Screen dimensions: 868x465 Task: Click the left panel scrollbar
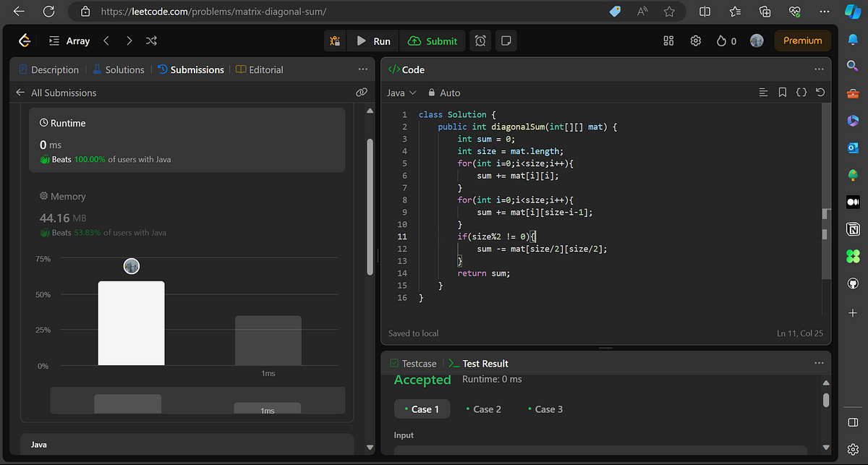[x=370, y=207]
